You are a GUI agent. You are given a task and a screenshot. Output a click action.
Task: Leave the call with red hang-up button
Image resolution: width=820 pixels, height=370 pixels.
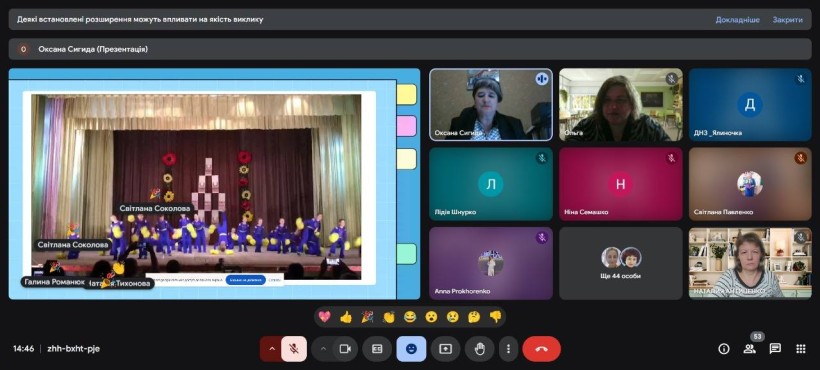(541, 349)
